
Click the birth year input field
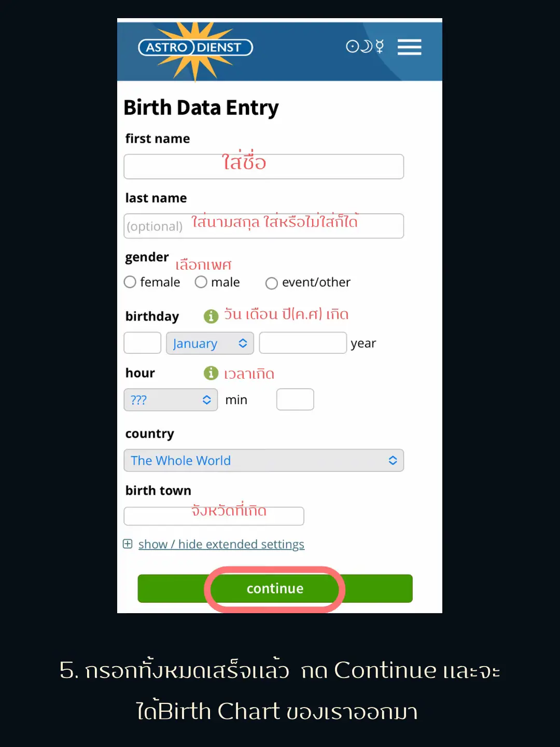[x=303, y=343]
